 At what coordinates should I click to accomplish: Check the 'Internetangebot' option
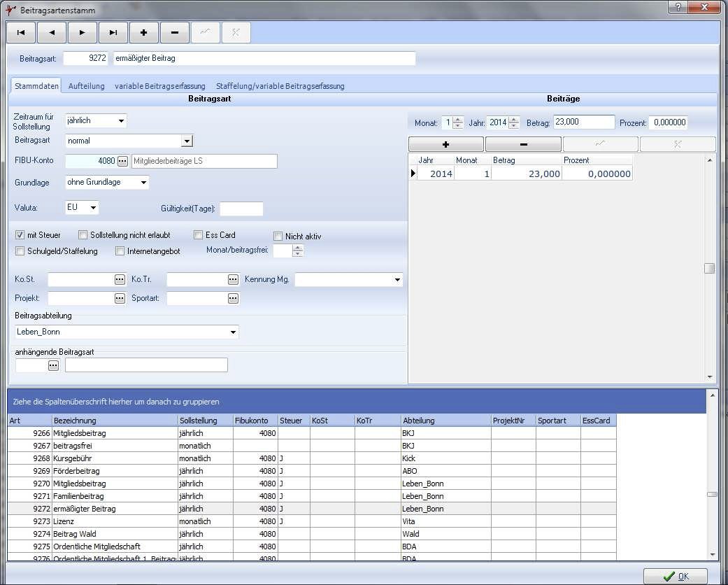pyautogui.click(x=120, y=251)
